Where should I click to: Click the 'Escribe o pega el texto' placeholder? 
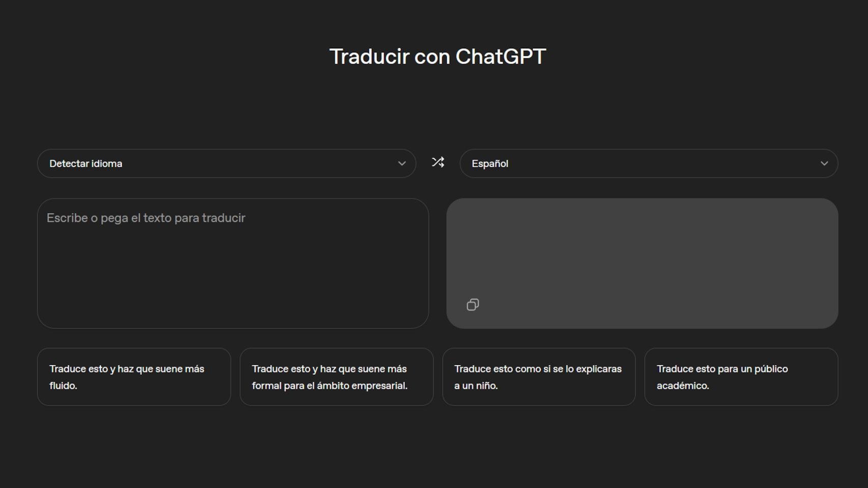(146, 218)
